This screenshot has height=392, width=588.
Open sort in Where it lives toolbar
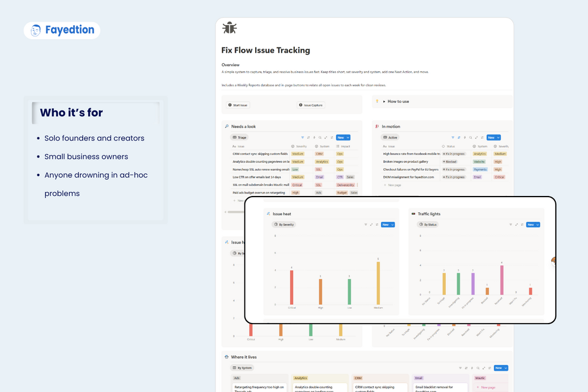466,368
